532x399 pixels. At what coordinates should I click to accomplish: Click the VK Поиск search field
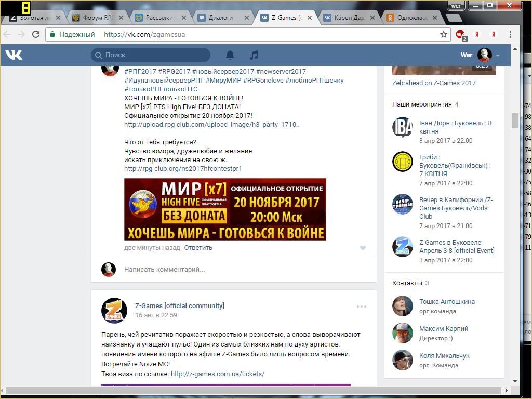[150, 55]
